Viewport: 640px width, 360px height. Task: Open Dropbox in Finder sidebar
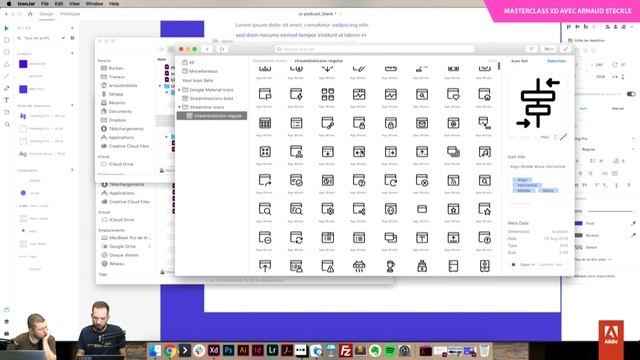[117, 120]
